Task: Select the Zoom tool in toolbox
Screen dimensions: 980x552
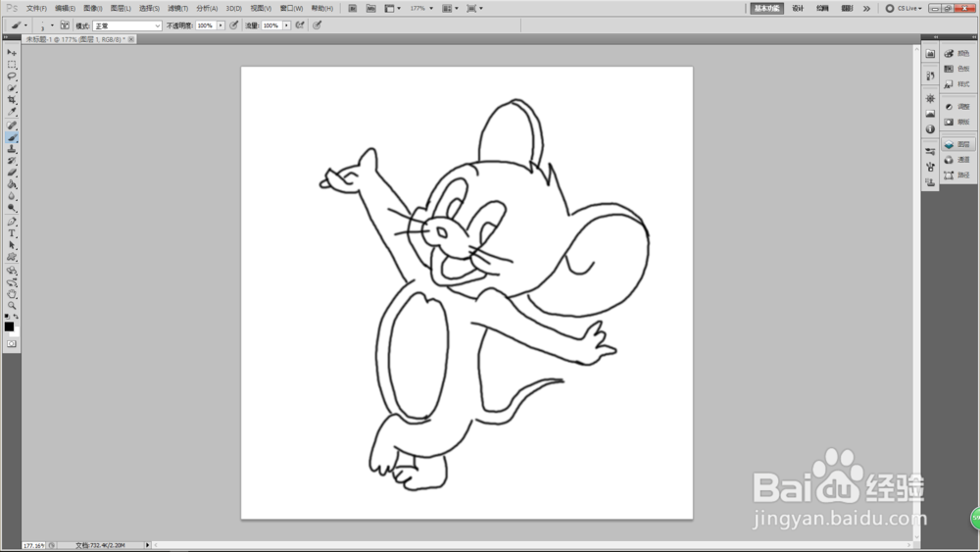Action: 11,306
